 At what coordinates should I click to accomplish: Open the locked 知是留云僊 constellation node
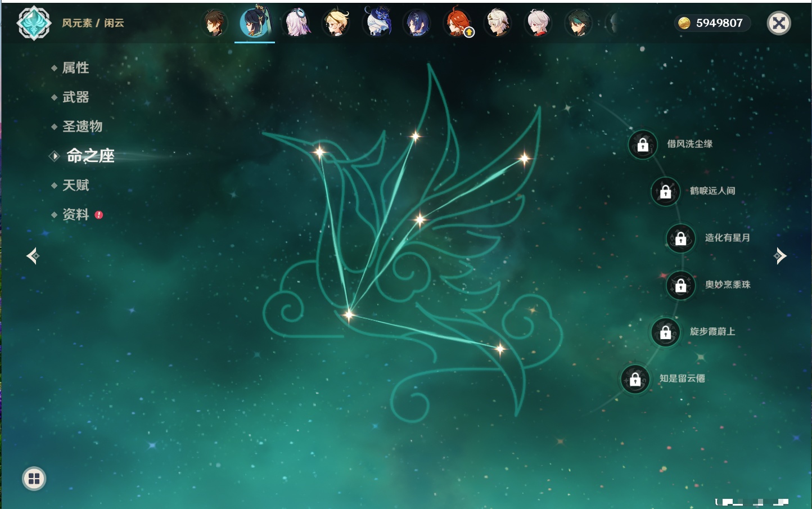[x=635, y=379]
